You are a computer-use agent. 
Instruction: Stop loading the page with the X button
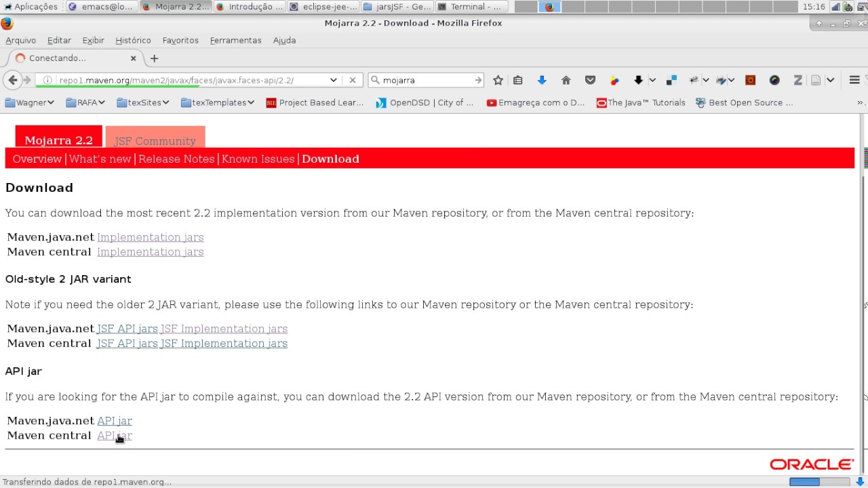(x=353, y=80)
